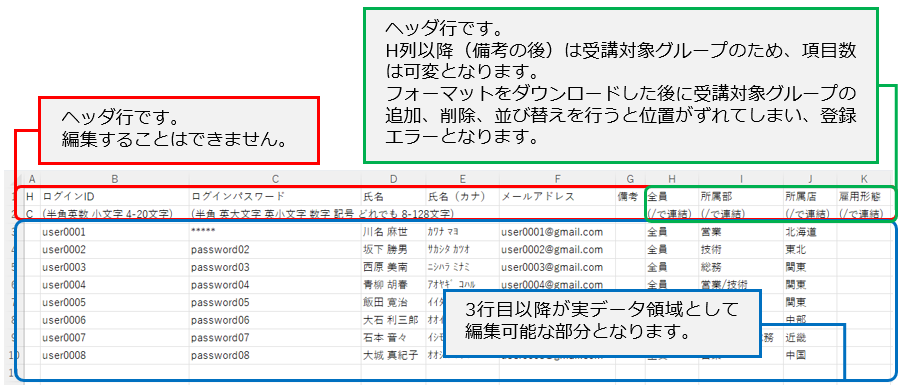Click the ログインID header cell

pyautogui.click(x=114, y=196)
